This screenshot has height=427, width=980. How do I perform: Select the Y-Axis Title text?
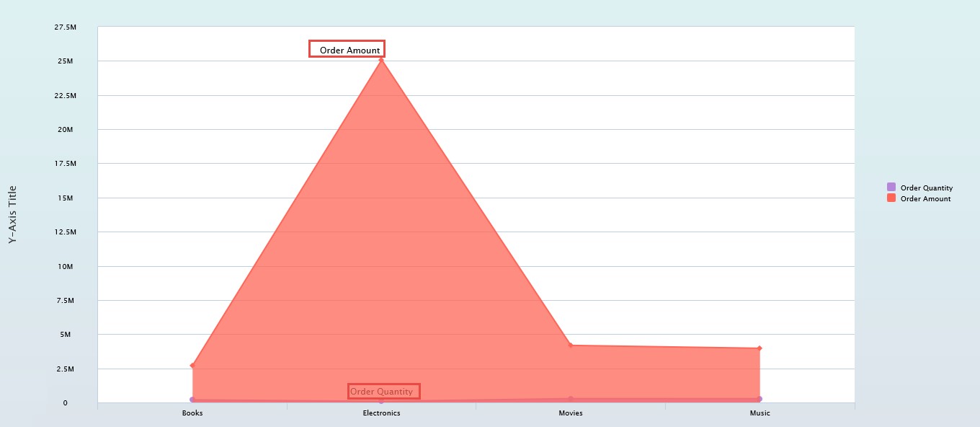point(12,215)
